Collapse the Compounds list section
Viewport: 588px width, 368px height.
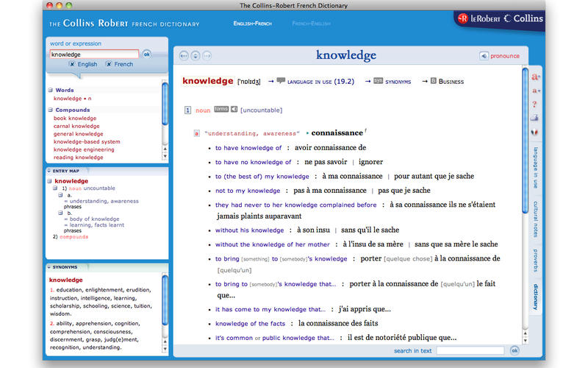coord(50,110)
